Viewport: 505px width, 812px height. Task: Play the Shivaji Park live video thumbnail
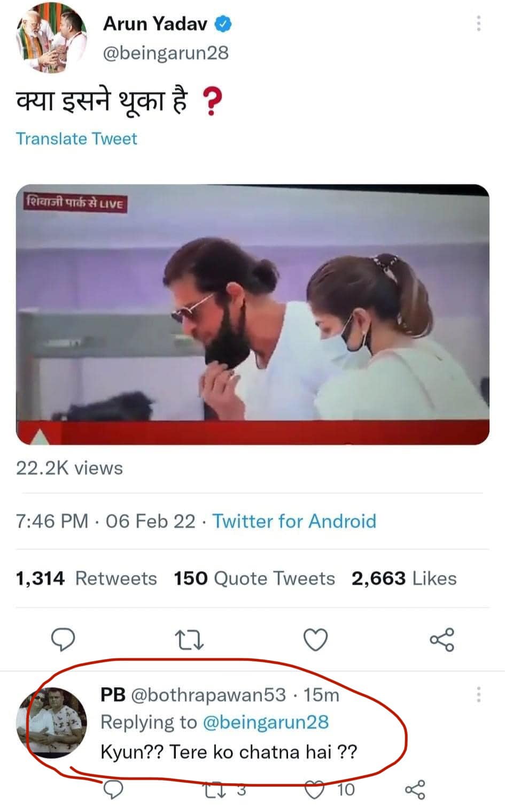tap(253, 315)
